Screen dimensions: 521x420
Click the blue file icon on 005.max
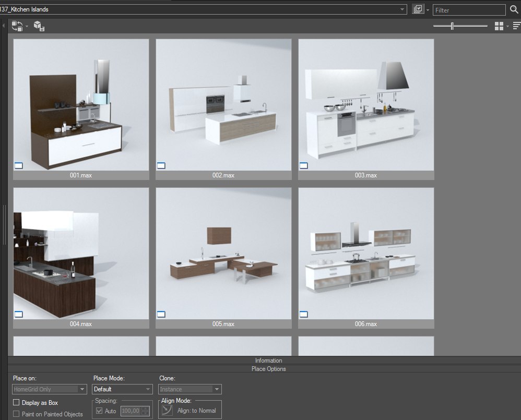(161, 314)
